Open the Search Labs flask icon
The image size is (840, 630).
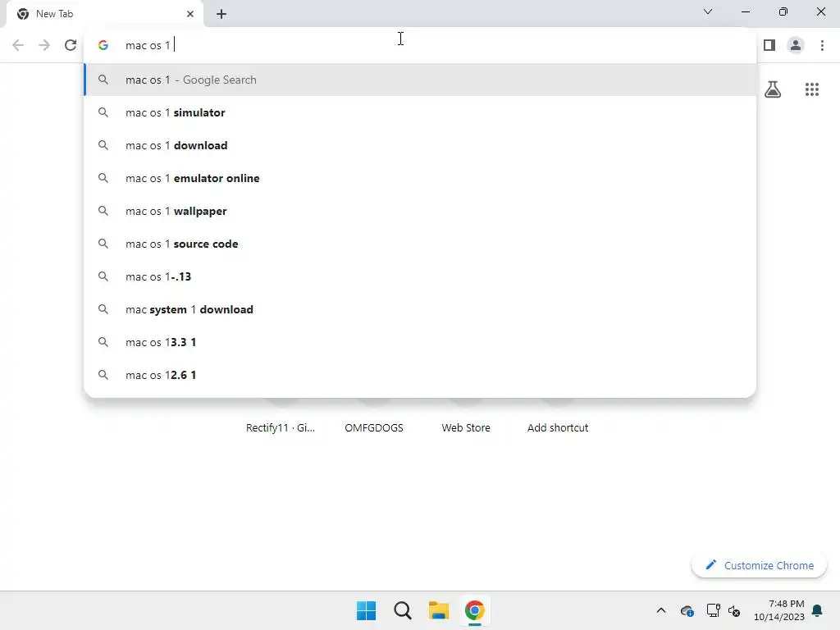(x=773, y=89)
